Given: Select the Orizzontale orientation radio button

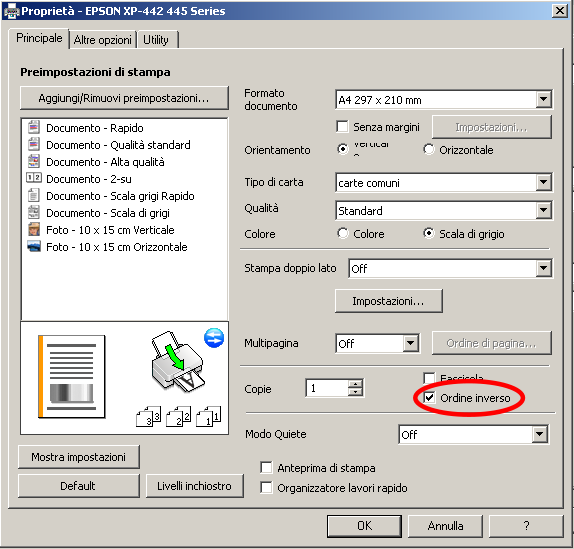Looking at the screenshot, I should 429,149.
